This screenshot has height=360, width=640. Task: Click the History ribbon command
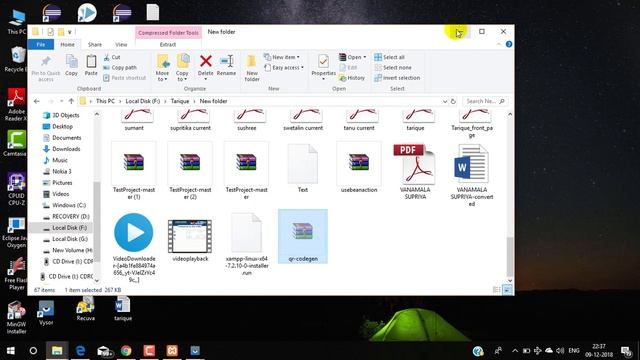pyautogui.click(x=352, y=78)
